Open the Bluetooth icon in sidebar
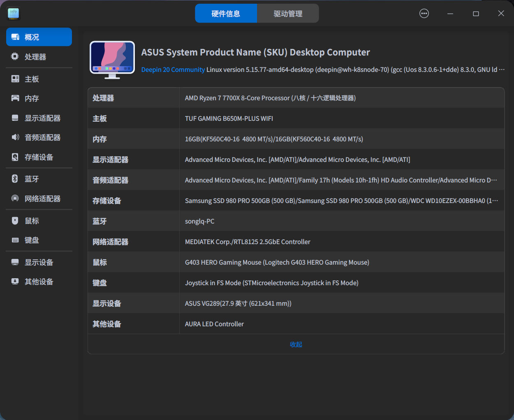514x420 pixels. click(15, 179)
